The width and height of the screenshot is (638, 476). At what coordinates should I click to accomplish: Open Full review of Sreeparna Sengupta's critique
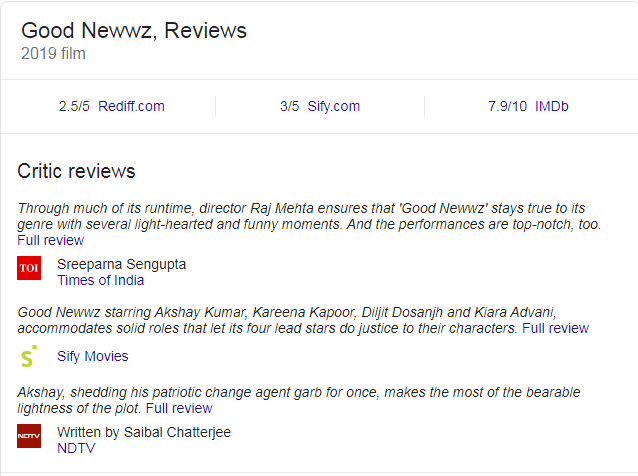(x=50, y=240)
